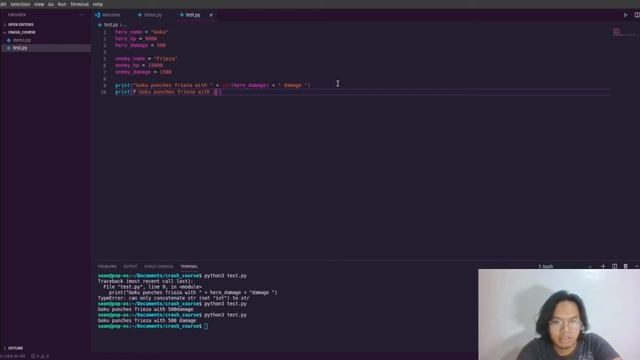Click Python file icon beside test.py in Explorer

click(x=9, y=48)
